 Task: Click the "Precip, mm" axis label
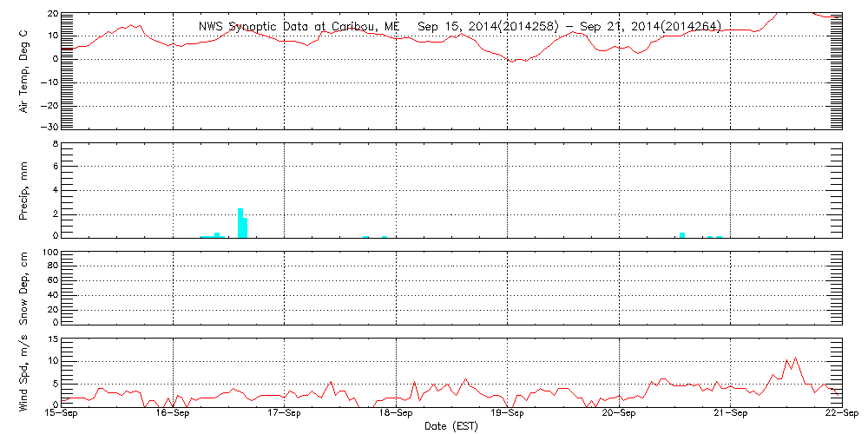point(24,189)
